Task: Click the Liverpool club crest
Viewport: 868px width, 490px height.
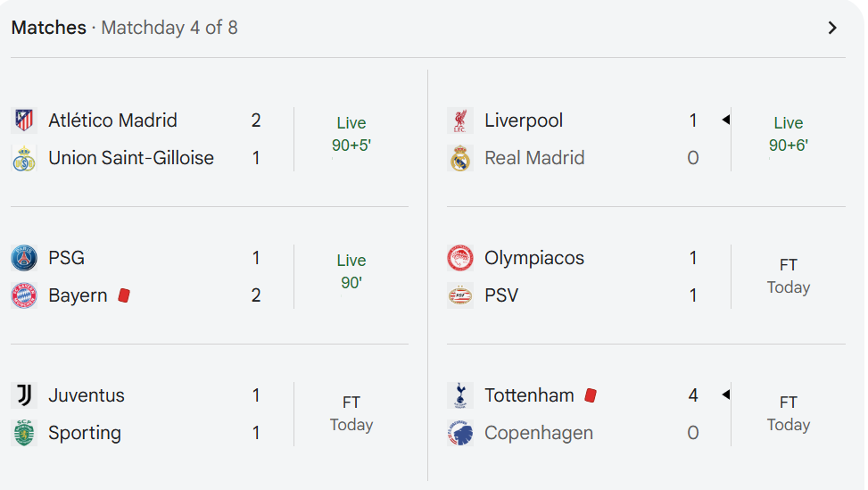Action: click(x=460, y=120)
